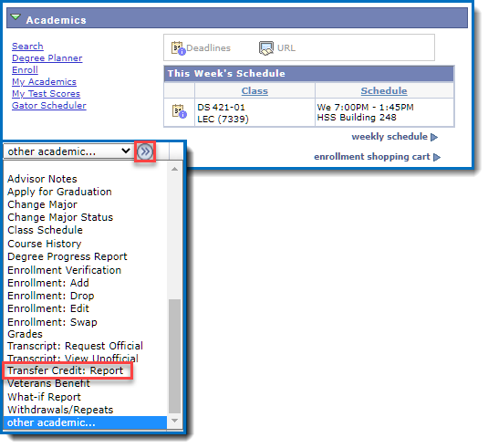Screen dimensions: 488x448
Task: Click the DS 421-01 LEC (7339) cell
Action: [x=254, y=113]
